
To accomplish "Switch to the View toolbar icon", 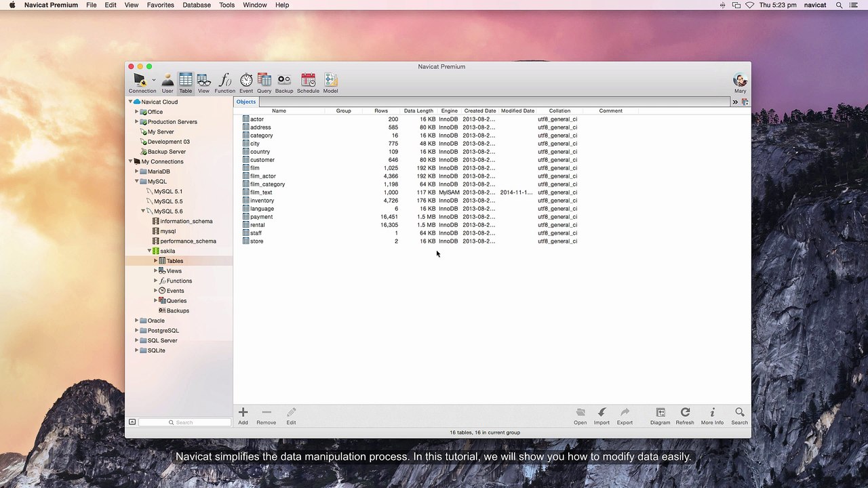I will (x=203, y=83).
